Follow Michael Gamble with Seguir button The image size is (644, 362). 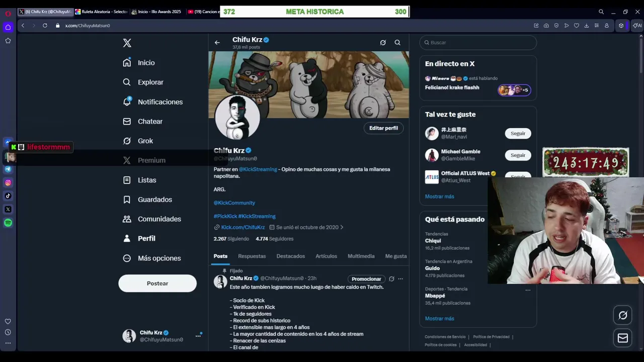click(x=518, y=155)
